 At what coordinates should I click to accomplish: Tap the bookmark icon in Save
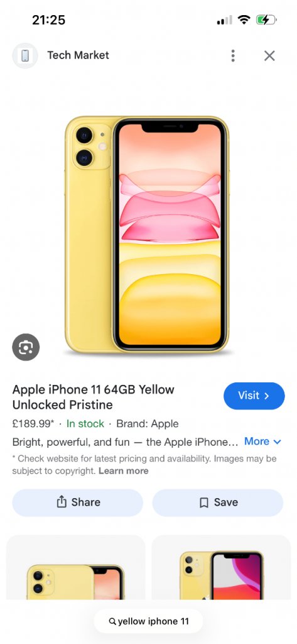(204, 502)
